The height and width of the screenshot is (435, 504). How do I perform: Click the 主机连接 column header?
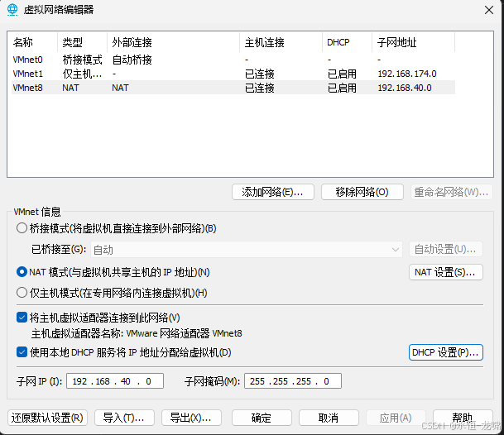281,42
